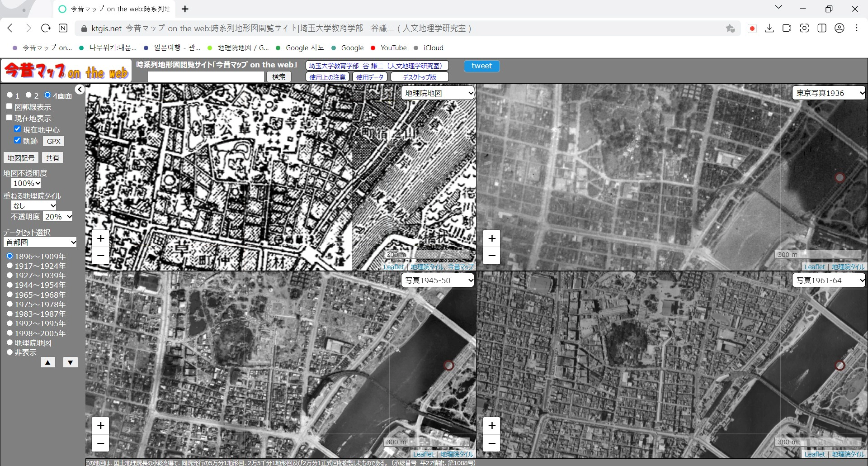The height and width of the screenshot is (466, 868).
Task: Focus the place search input field
Action: pos(206,77)
